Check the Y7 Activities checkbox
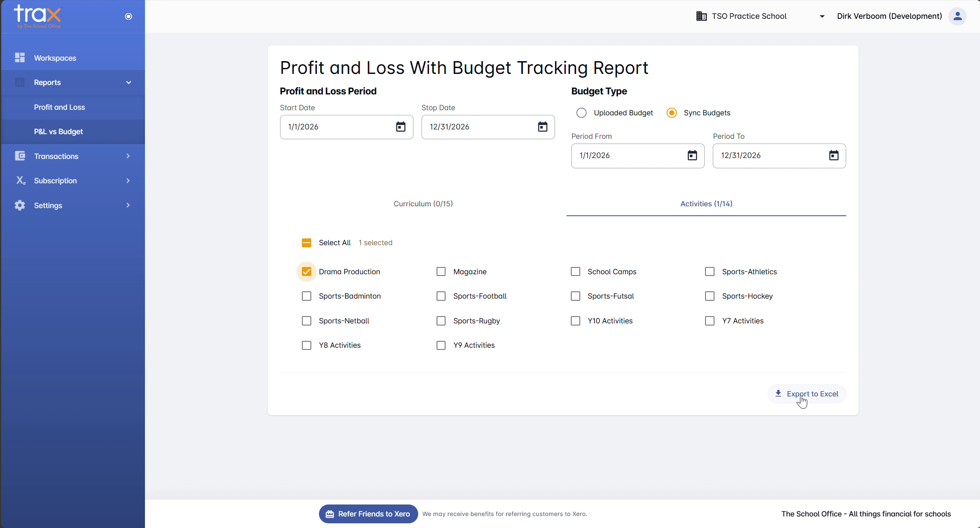980x528 pixels. tap(710, 321)
